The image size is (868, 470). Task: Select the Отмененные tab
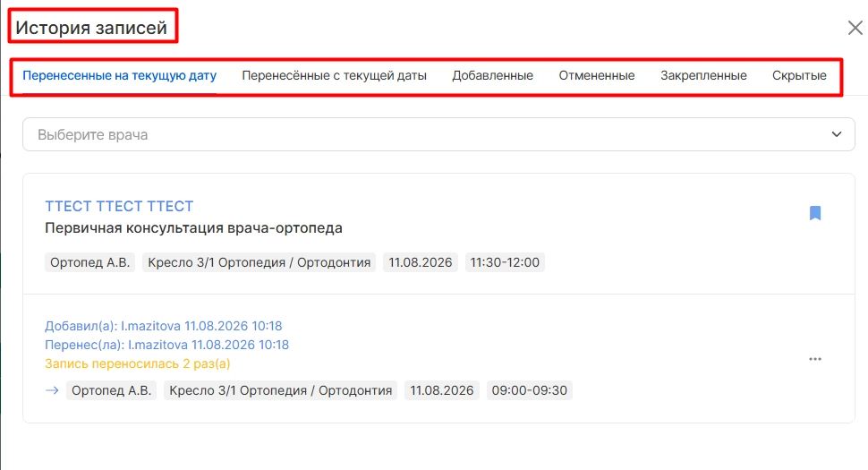pyautogui.click(x=597, y=75)
